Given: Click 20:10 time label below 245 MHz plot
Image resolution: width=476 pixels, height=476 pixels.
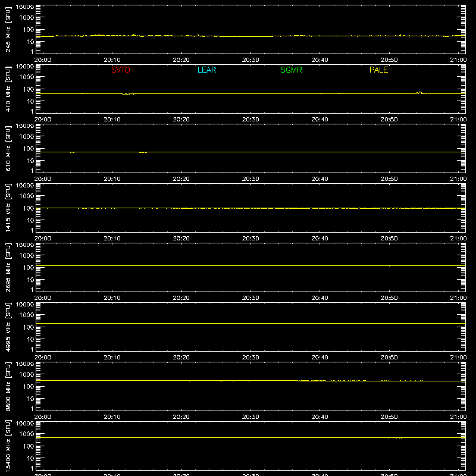Looking at the screenshot, I should pos(112,60).
